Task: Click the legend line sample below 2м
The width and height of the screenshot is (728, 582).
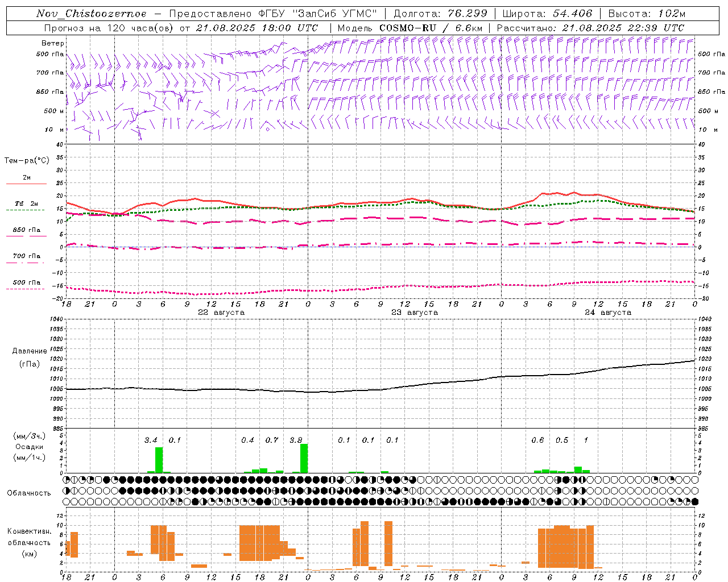Action: [x=26, y=184]
